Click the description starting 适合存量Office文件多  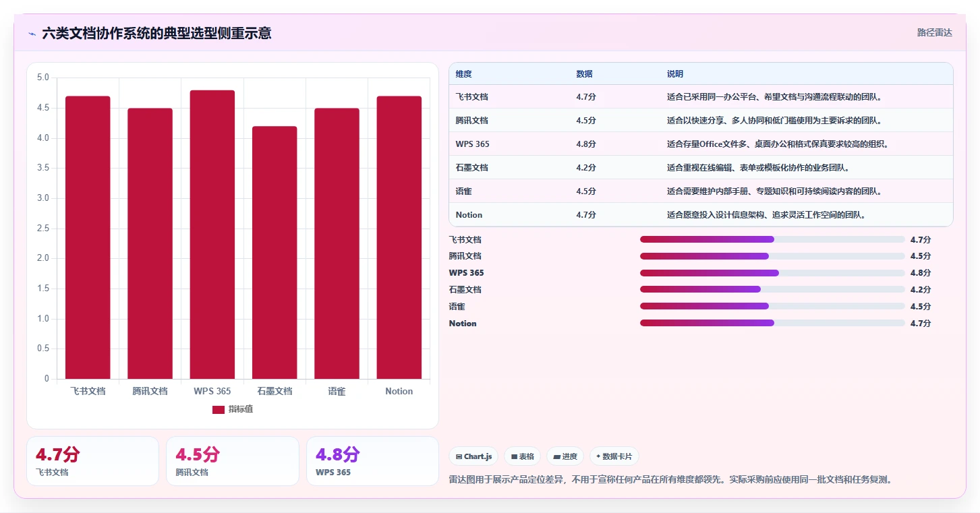coord(778,144)
